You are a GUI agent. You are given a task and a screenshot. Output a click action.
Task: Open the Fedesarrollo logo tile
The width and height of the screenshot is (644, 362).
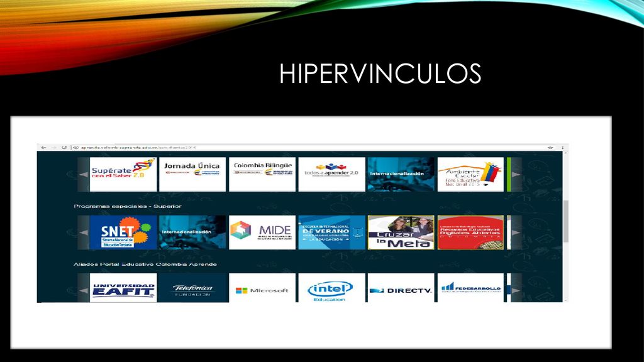(470, 288)
